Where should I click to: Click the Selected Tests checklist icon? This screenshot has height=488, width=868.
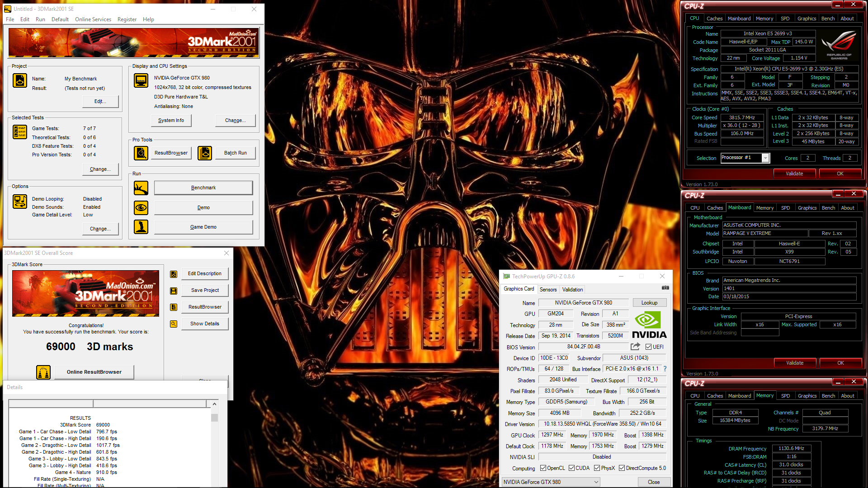20,131
